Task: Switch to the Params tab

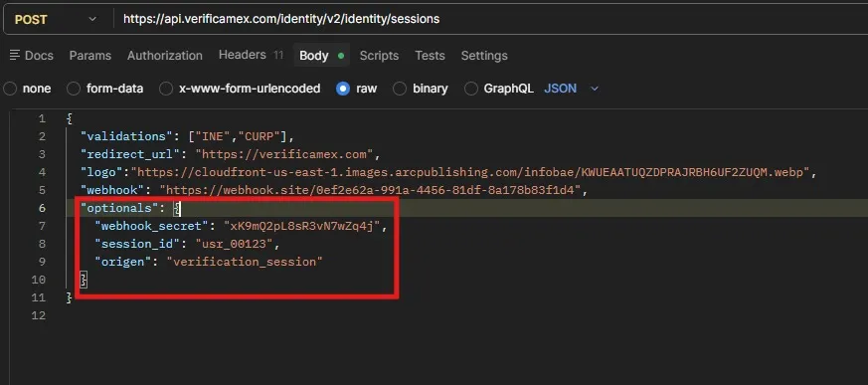Action: pyautogui.click(x=90, y=56)
